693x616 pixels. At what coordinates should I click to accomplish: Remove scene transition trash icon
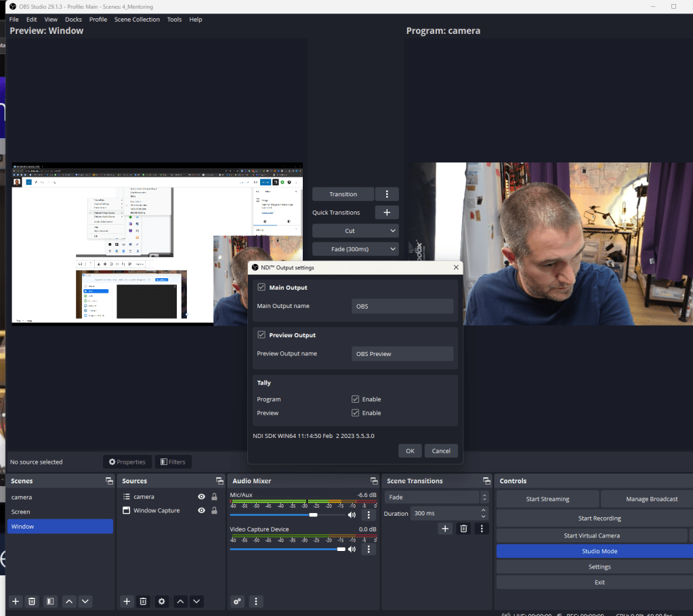coord(463,528)
